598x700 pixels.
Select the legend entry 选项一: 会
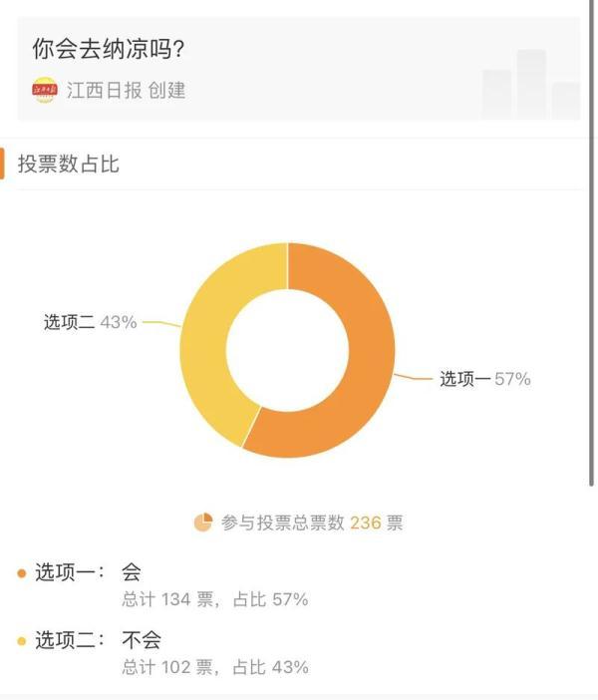click(89, 572)
